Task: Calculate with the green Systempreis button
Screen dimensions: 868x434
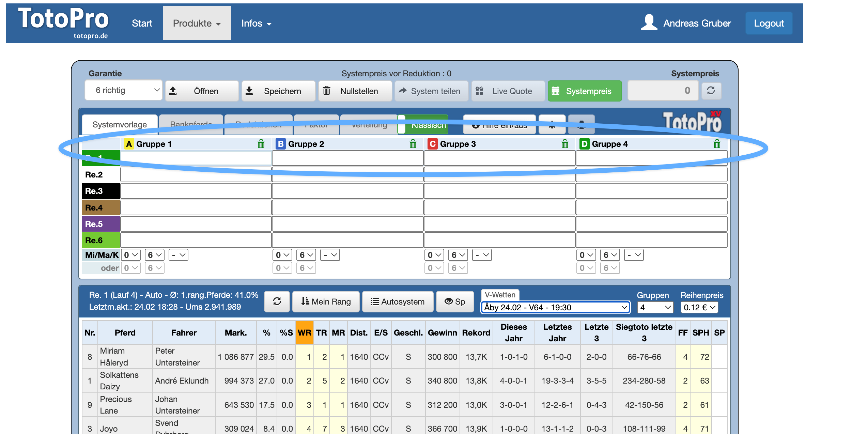Action: point(585,91)
